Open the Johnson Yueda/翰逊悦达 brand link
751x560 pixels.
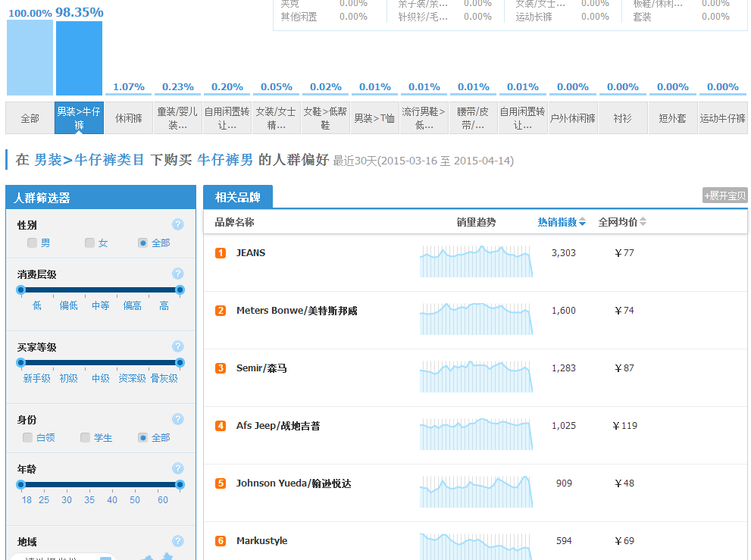293,483
